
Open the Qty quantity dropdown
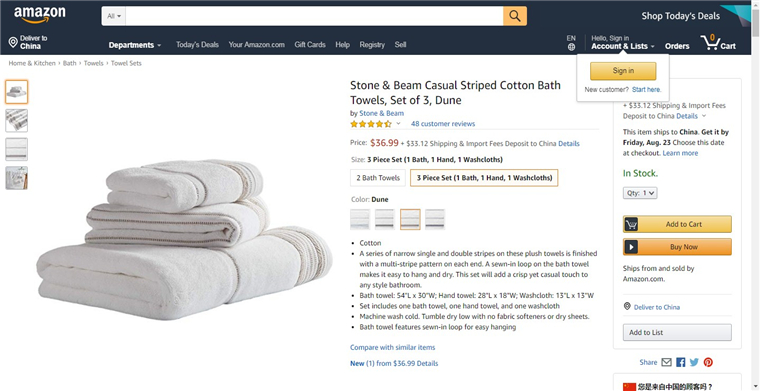[x=640, y=193]
